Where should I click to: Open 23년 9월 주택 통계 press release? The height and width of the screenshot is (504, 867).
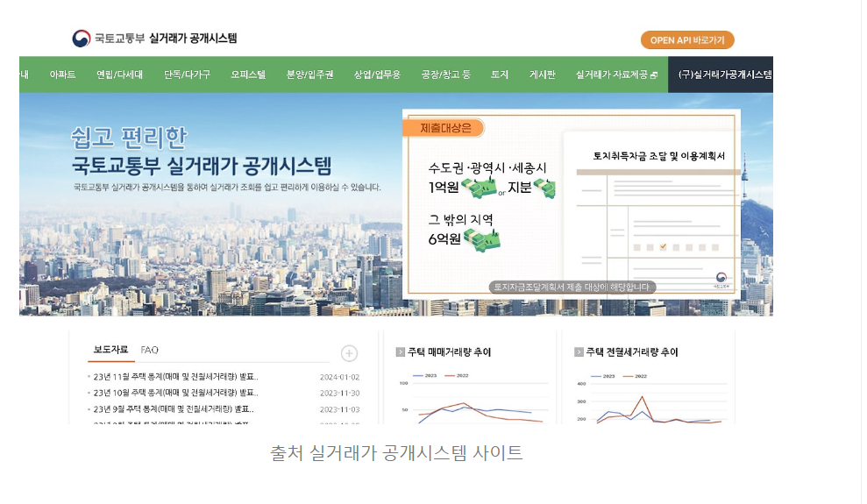pos(174,409)
